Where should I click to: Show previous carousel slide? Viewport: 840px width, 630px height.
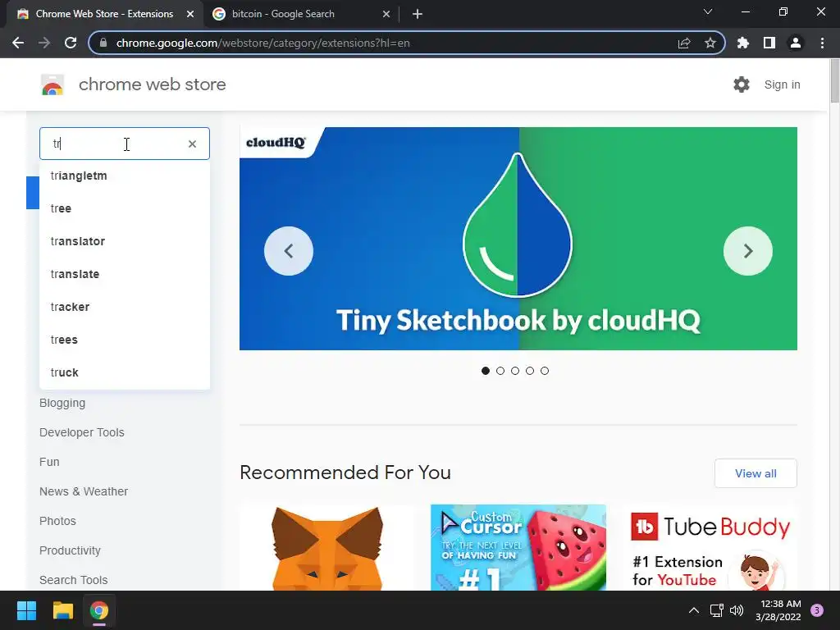click(289, 251)
